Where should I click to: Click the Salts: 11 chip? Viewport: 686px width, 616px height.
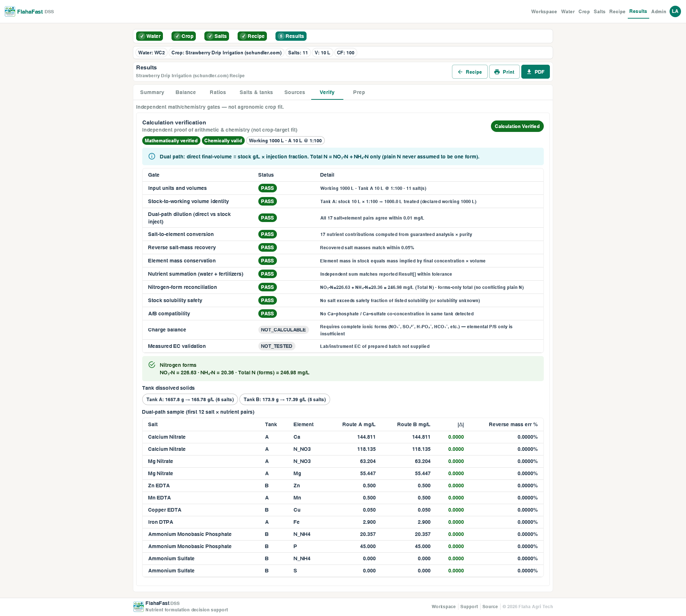click(298, 53)
